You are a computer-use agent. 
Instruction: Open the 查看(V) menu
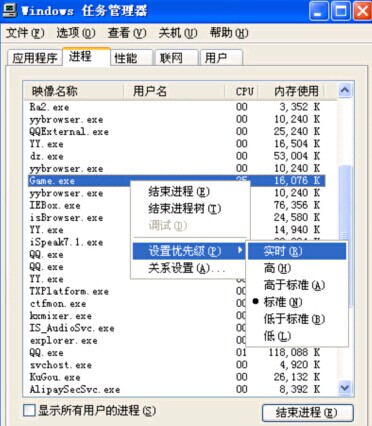point(127,33)
